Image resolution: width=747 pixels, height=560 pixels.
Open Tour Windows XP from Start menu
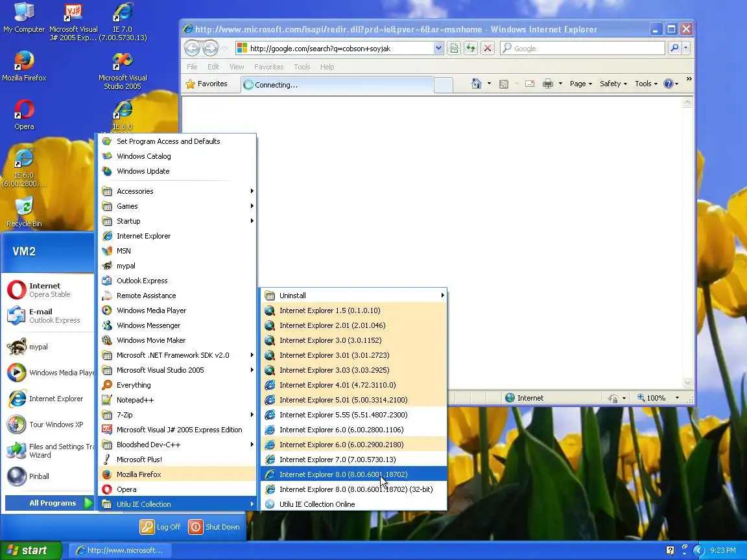[x=47, y=425]
